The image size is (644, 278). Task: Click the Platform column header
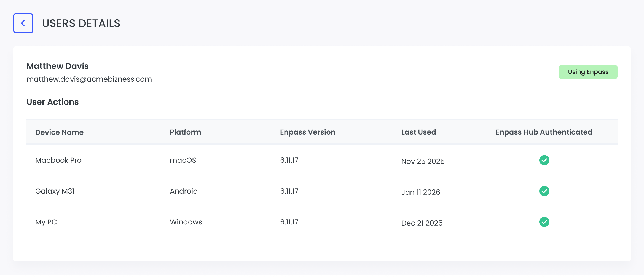[x=185, y=132]
